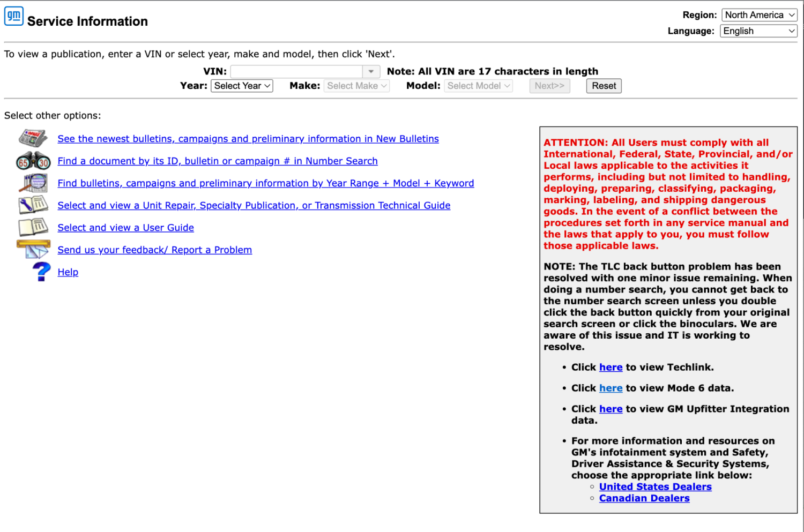
Task: Click the red ATTENTION notice text
Action: (668, 194)
